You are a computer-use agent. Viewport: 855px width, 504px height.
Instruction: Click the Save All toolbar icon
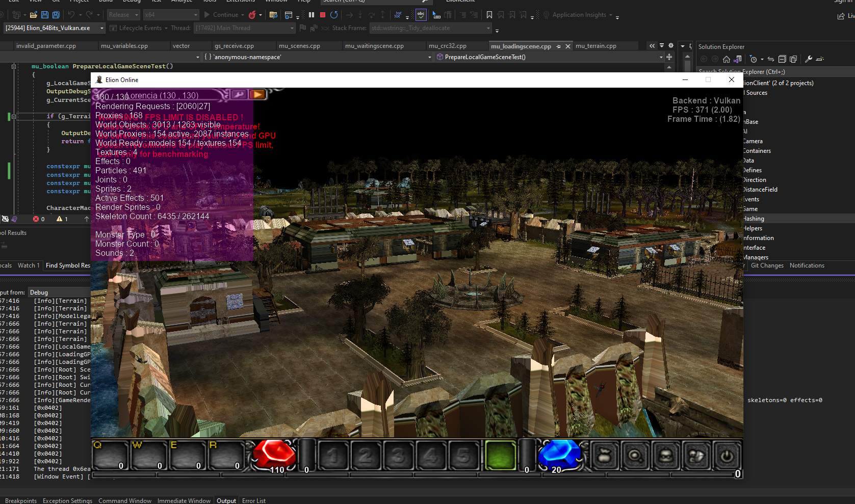click(x=56, y=15)
